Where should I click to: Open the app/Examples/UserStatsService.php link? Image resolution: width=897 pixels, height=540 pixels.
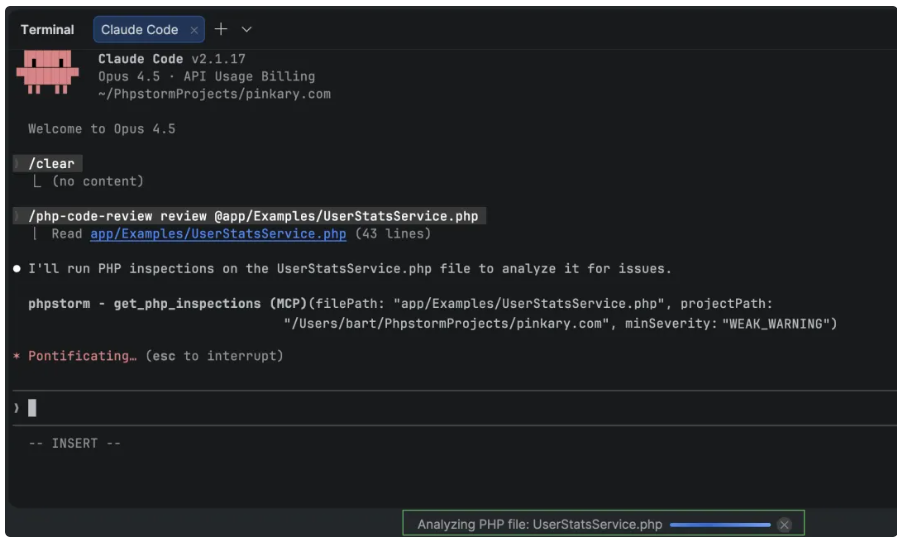tap(218, 234)
